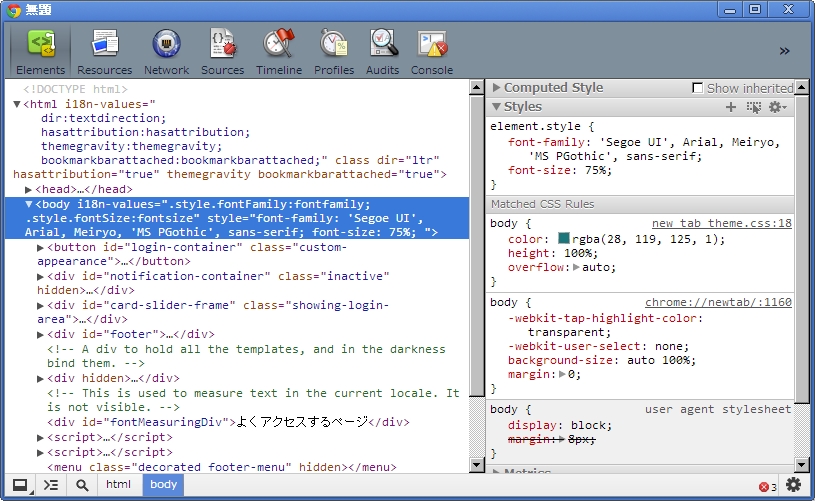
Task: Select the fontMeasuringDiv element row
Action: 228,423
